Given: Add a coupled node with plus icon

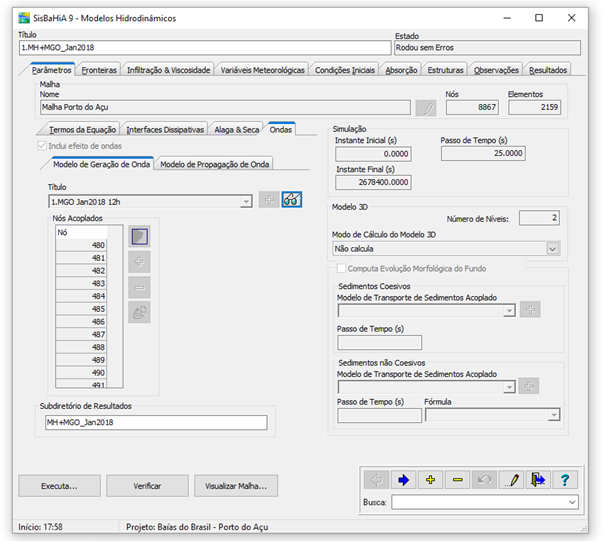Looking at the screenshot, I should 139,262.
